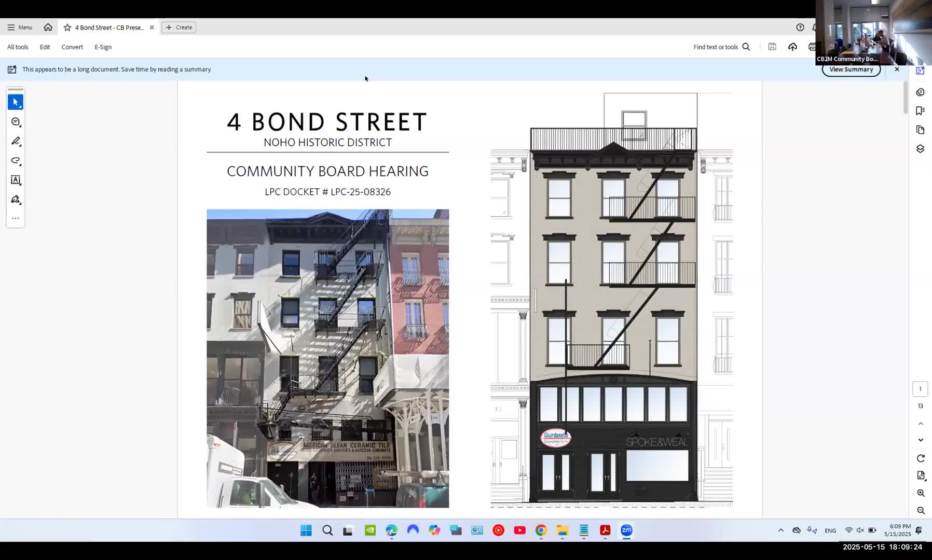Click the Create new tab button

click(x=179, y=27)
